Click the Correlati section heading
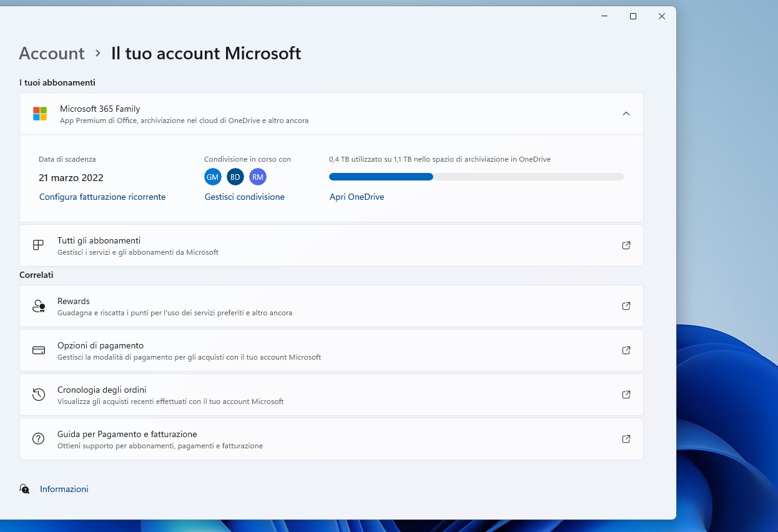The height and width of the screenshot is (532, 778). click(36, 275)
